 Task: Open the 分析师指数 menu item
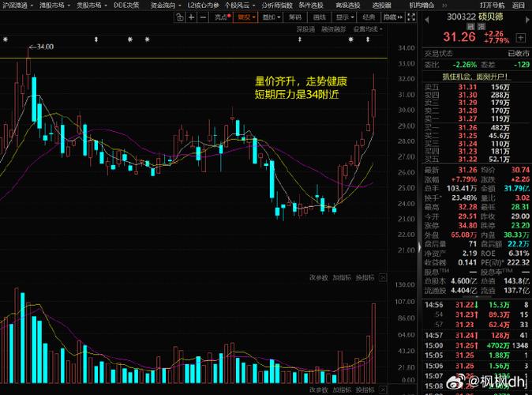(277, 5)
